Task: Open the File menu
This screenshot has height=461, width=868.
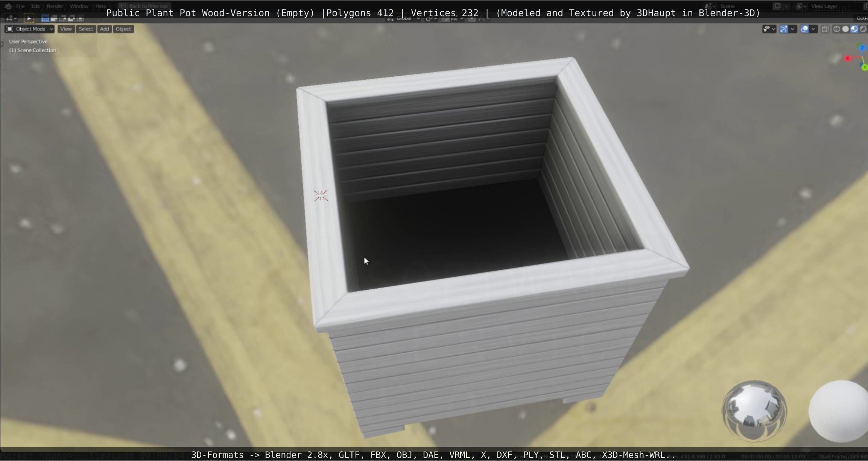Action: [x=20, y=6]
